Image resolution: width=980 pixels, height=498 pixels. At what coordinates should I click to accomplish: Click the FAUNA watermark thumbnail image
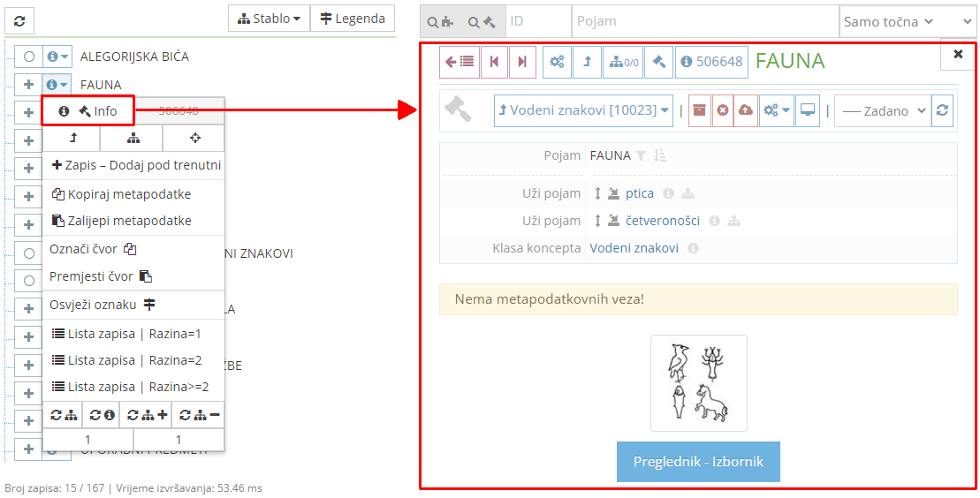click(699, 383)
